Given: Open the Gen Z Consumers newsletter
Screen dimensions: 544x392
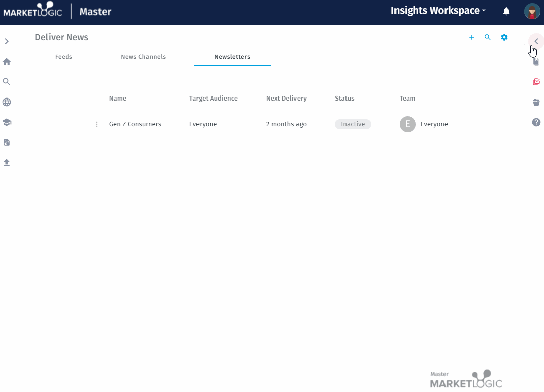Looking at the screenshot, I should [x=135, y=124].
